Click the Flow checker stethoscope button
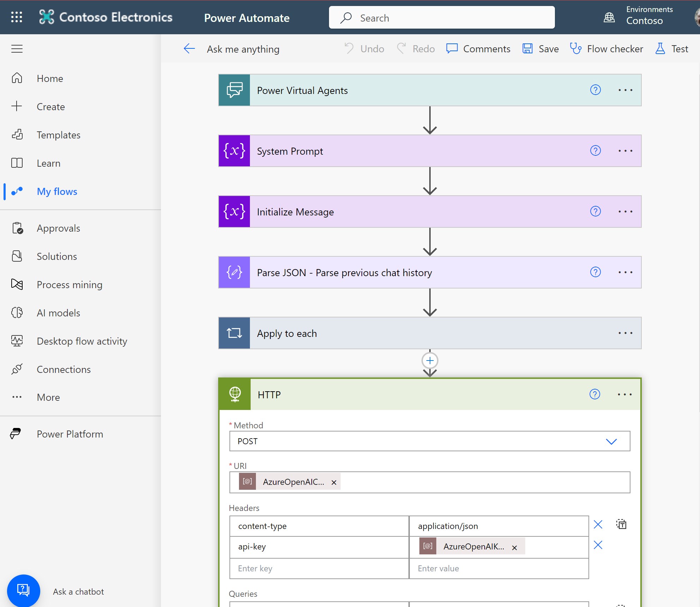This screenshot has height=607, width=700. pos(606,49)
